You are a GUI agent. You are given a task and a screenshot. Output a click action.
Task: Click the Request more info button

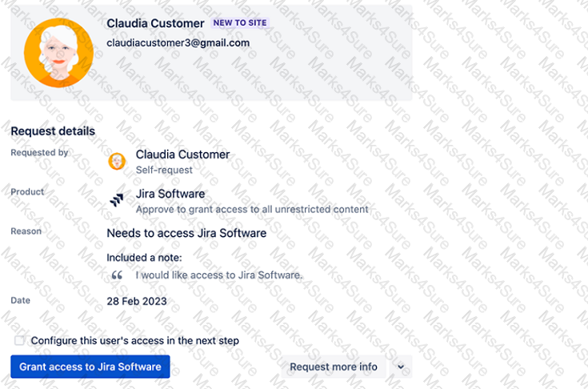[x=334, y=367]
